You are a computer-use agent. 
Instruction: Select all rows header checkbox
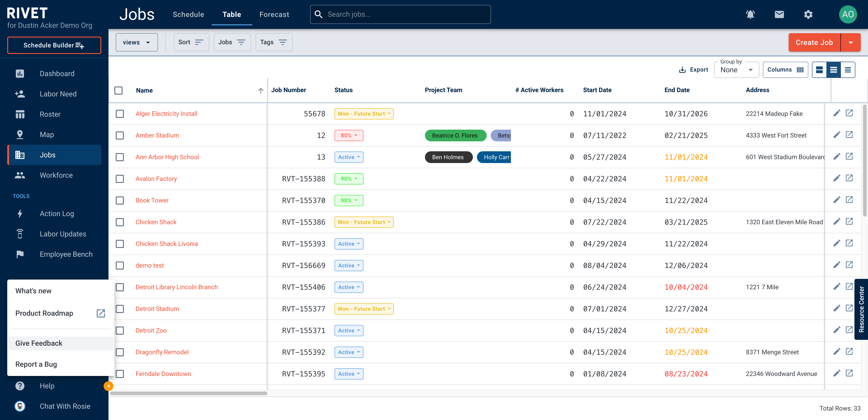118,90
